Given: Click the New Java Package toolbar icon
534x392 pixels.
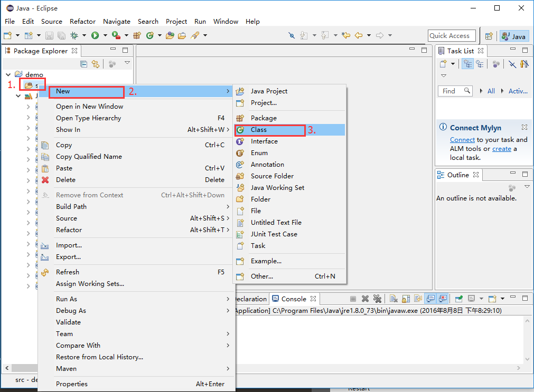Looking at the screenshot, I should point(137,35).
